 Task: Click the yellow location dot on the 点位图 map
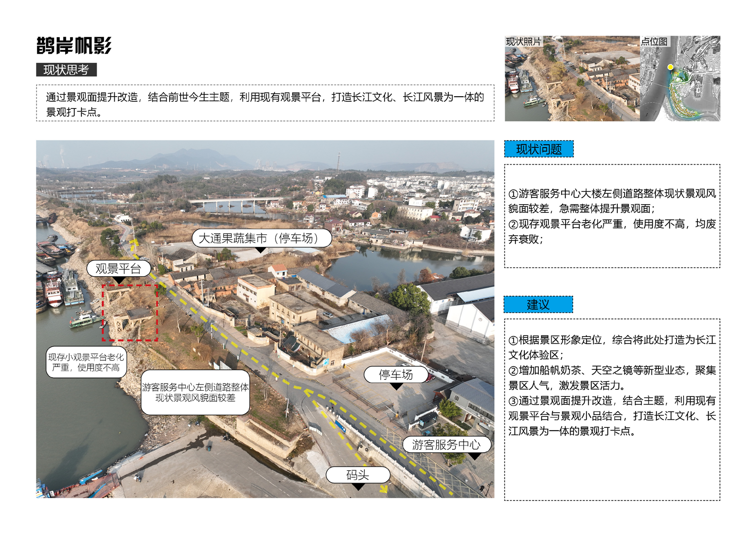click(x=670, y=67)
